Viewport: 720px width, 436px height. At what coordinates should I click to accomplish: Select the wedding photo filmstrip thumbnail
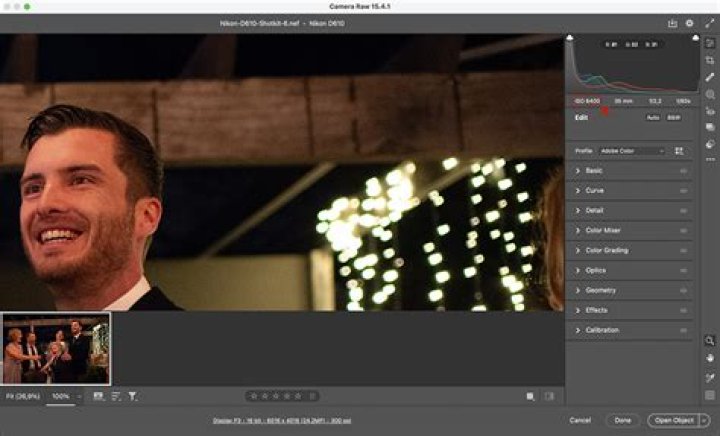click(56, 350)
